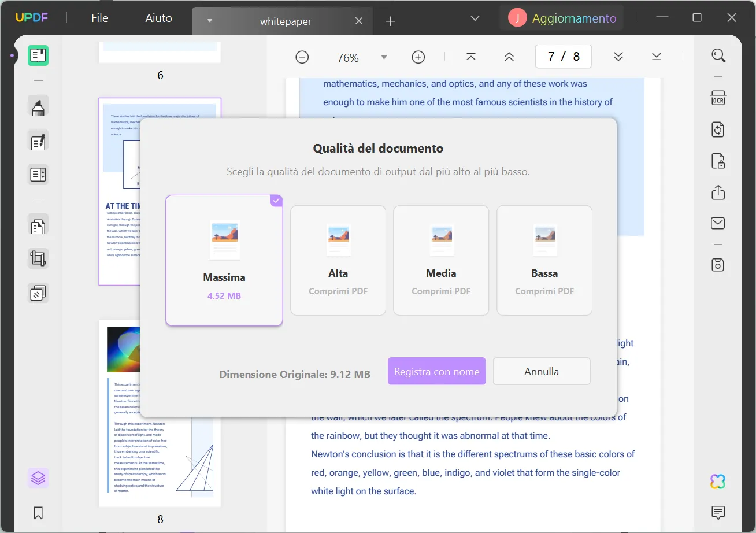Viewport: 756px width, 533px height.
Task: Open the document search tool
Action: [x=718, y=55]
